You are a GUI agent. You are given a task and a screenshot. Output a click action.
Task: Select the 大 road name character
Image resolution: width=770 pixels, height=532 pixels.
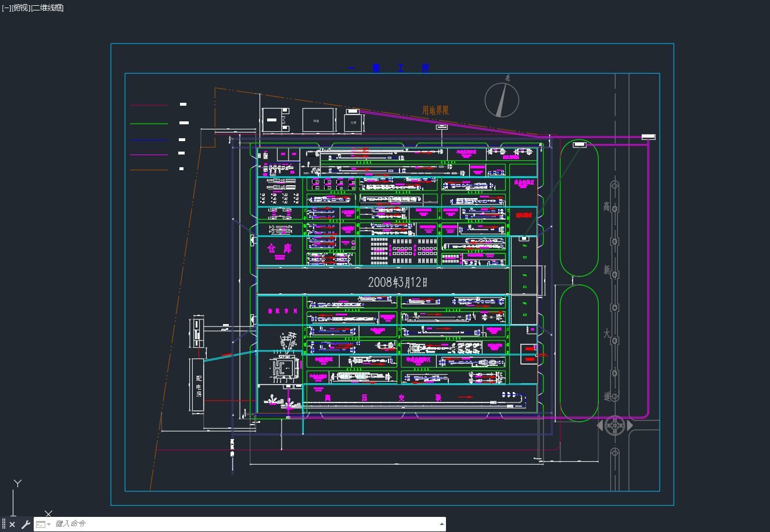(x=607, y=334)
